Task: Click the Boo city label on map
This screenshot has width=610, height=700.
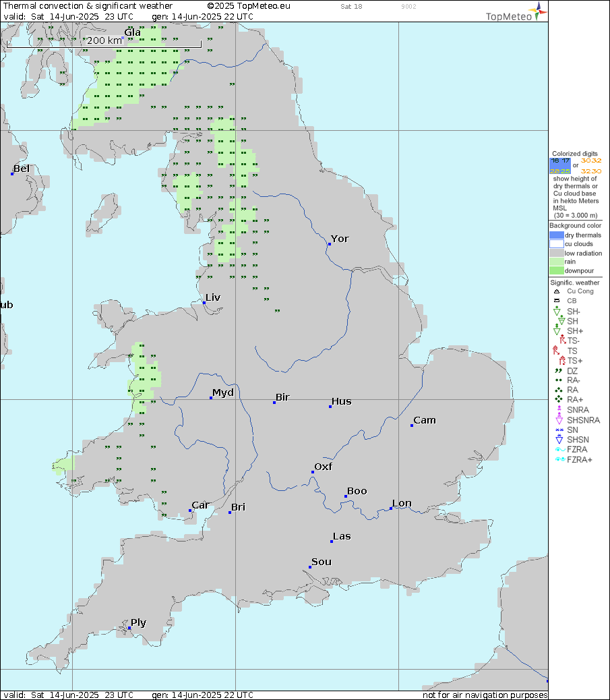Action: click(x=357, y=491)
